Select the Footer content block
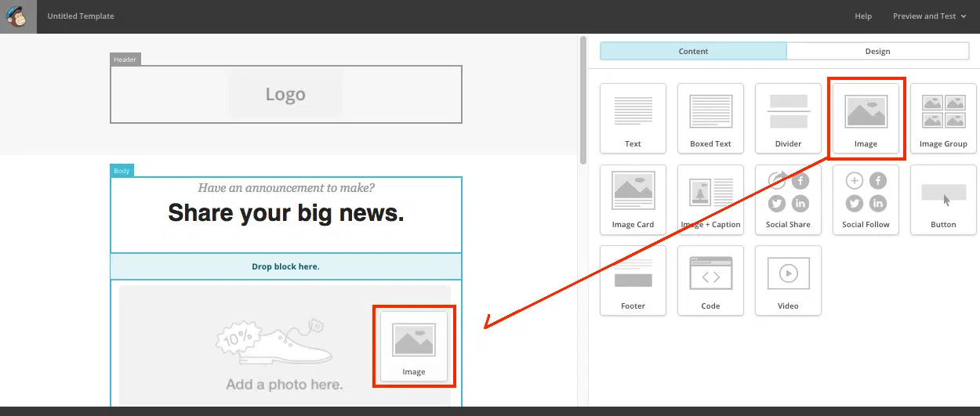Viewport: 980px width, 416px height. (633, 280)
